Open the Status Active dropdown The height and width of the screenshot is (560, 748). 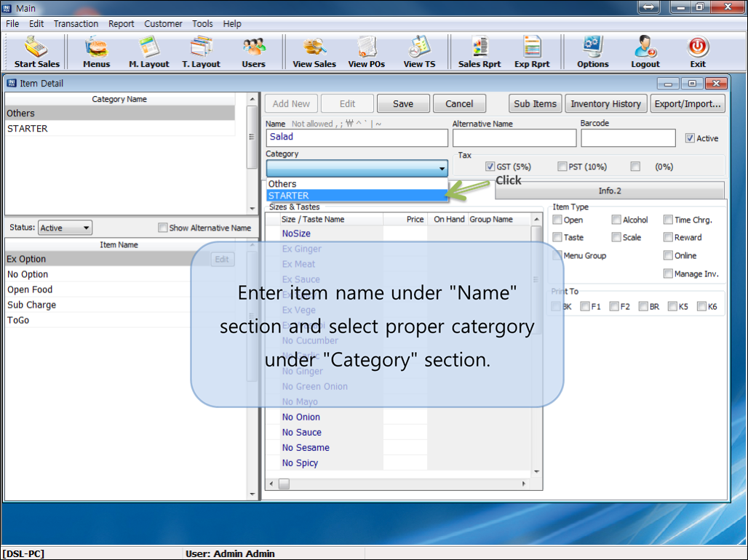[x=65, y=228]
